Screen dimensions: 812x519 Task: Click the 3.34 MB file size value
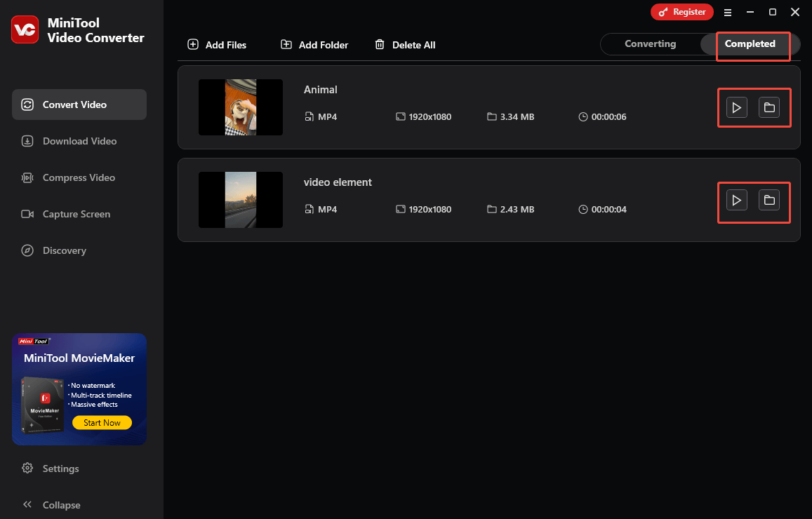[517, 117]
